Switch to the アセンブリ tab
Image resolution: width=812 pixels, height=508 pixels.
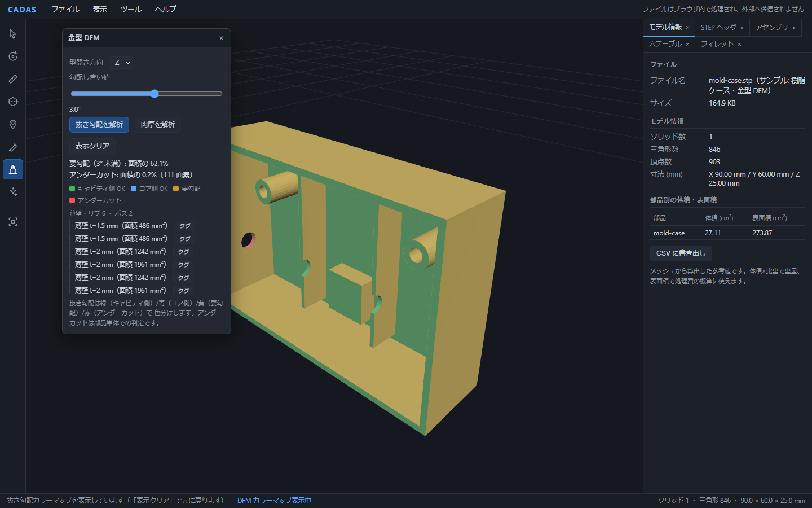coord(771,28)
